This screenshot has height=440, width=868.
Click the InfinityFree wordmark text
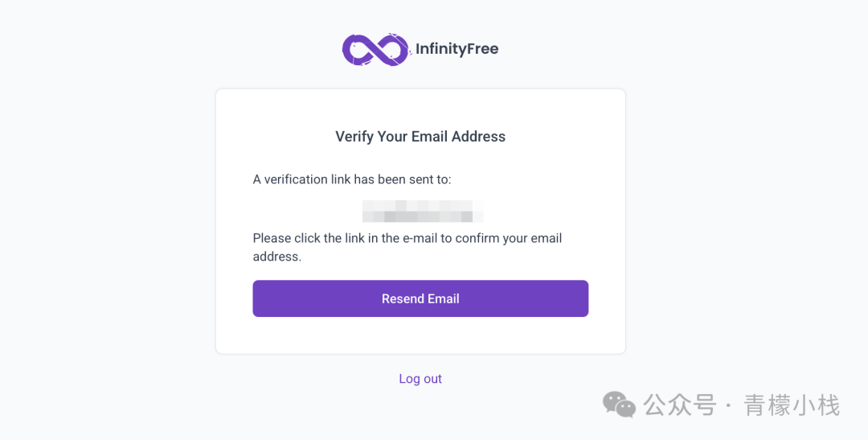(x=457, y=49)
